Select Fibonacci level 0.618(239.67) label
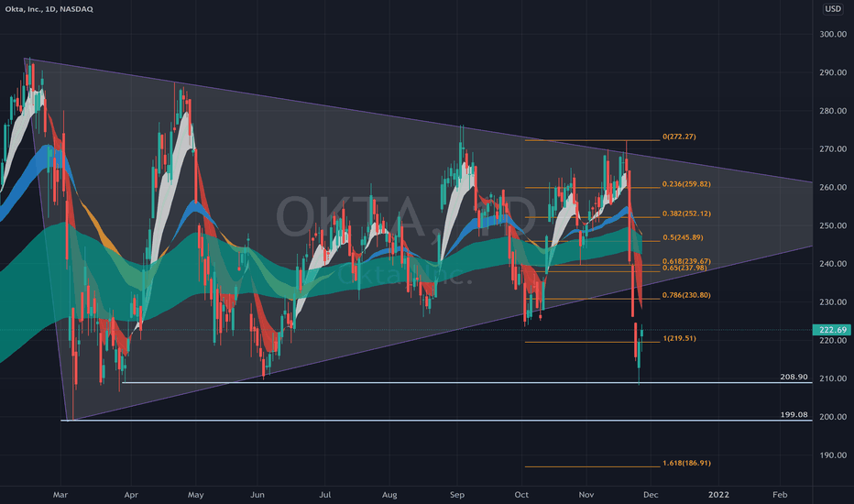 [x=686, y=261]
